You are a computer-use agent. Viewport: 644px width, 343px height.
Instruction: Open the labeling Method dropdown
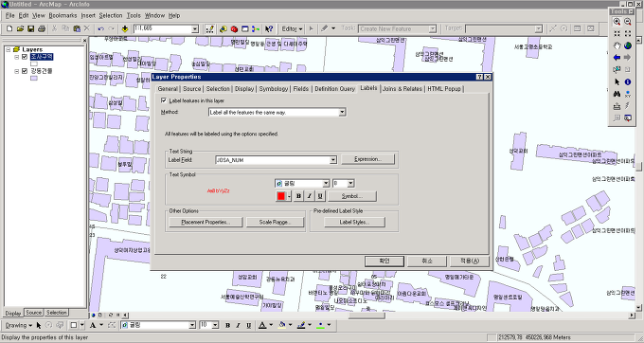pos(342,112)
